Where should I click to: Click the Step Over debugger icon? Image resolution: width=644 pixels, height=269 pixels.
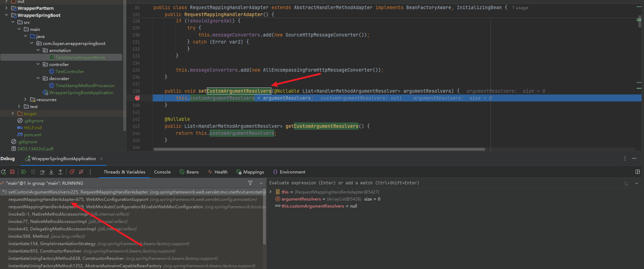[x=42, y=172]
